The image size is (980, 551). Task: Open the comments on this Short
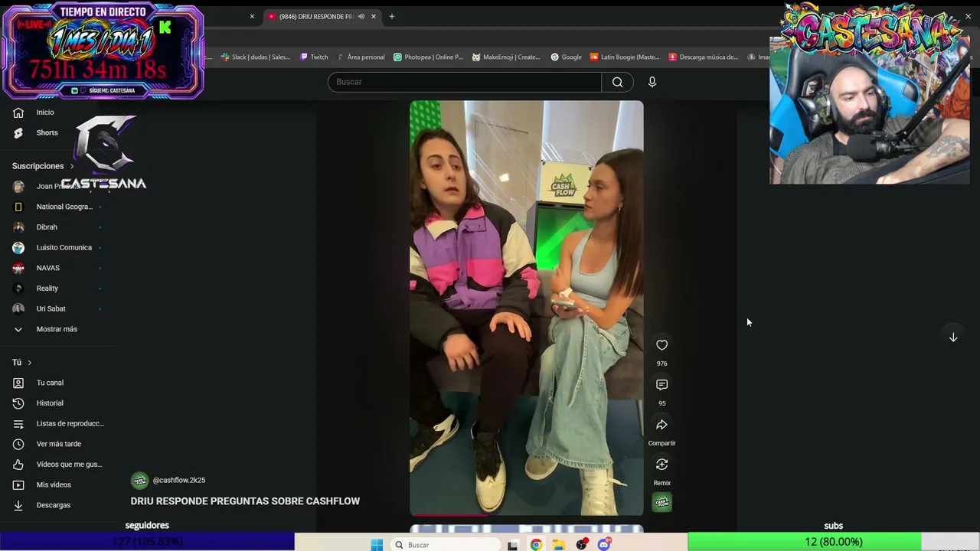pyautogui.click(x=661, y=385)
